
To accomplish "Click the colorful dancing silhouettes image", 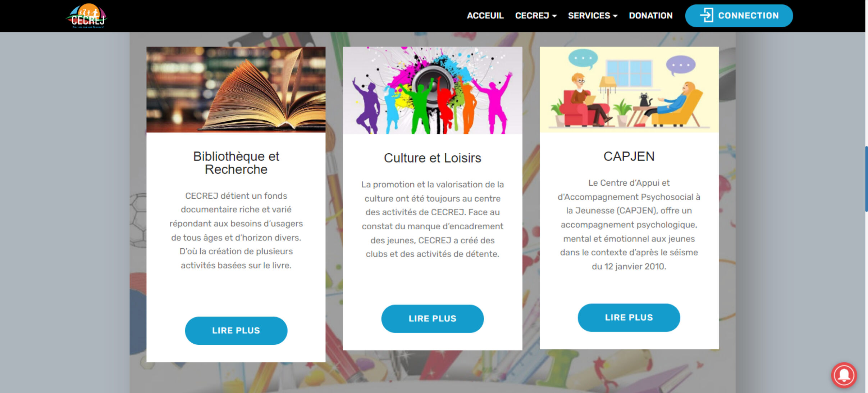I will 432,90.
